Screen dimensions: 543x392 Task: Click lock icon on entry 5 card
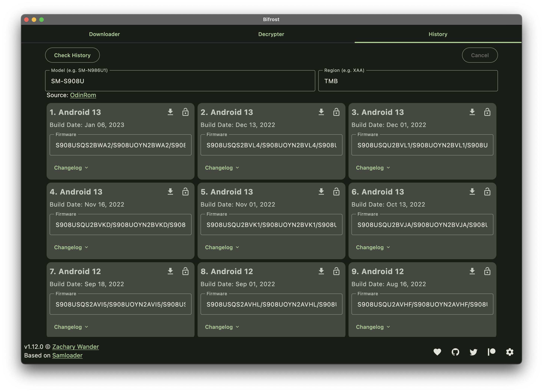(x=336, y=192)
